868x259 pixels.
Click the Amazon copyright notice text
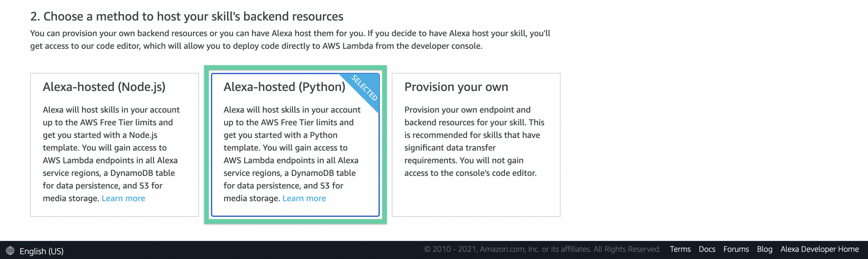542,249
